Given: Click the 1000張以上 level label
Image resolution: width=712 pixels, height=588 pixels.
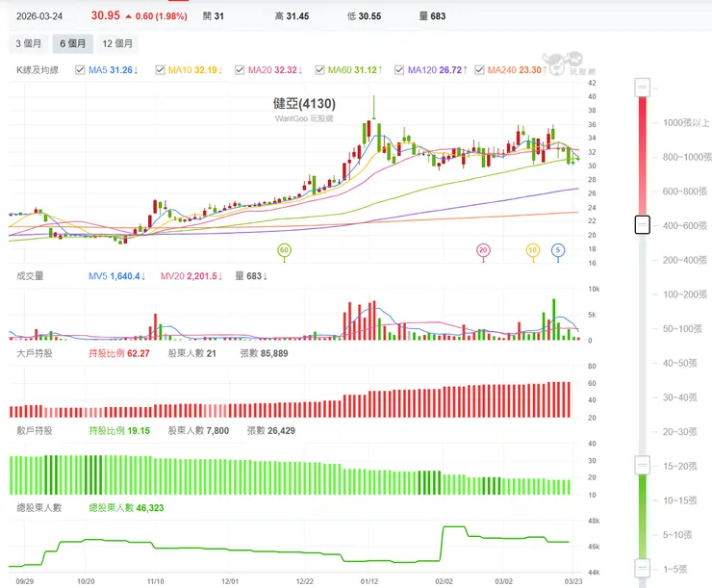Looking at the screenshot, I should 686,122.
